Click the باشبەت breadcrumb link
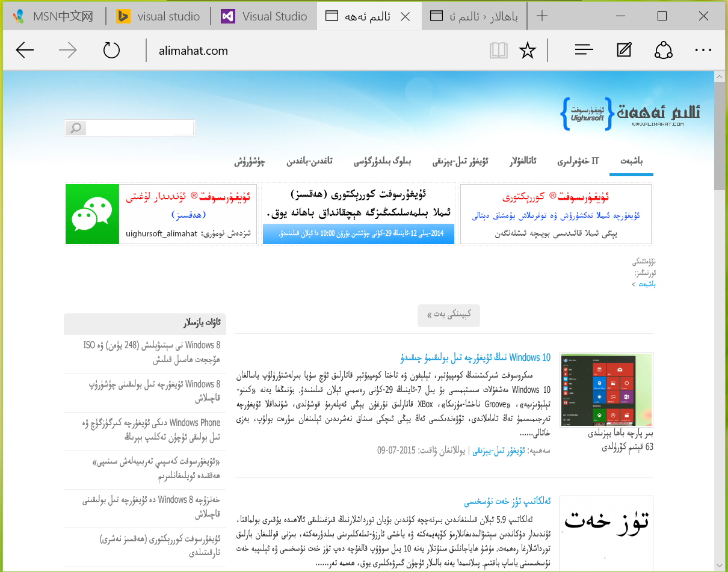The height and width of the screenshot is (572, 728). 647,284
